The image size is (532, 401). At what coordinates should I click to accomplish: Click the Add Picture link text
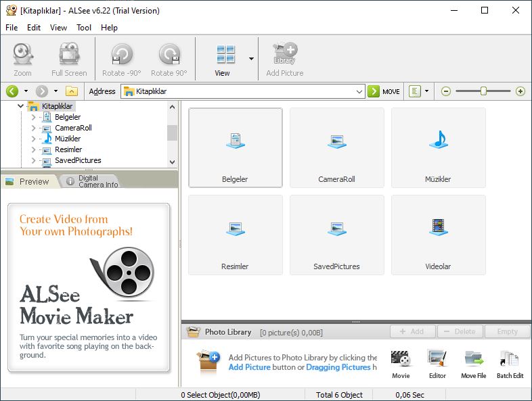click(249, 367)
